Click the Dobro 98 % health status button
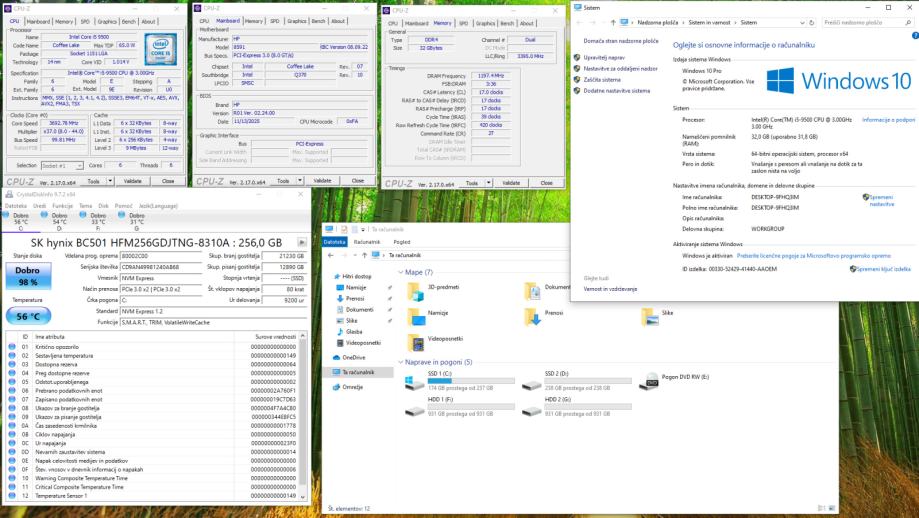 (28, 275)
